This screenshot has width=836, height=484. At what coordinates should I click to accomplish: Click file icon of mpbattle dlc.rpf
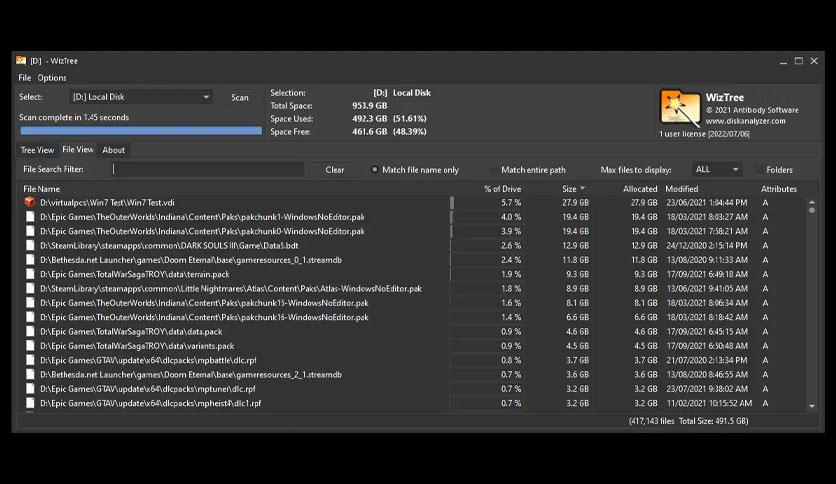pyautogui.click(x=30, y=360)
